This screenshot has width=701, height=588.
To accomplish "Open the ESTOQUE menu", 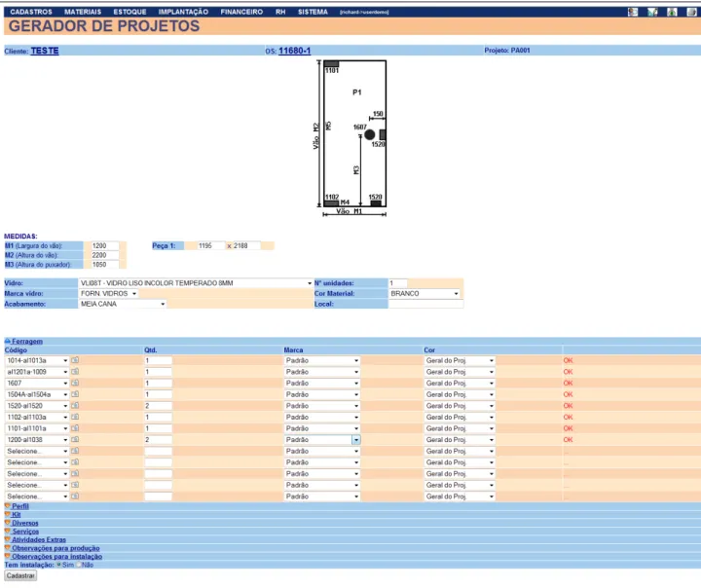I will [129, 12].
